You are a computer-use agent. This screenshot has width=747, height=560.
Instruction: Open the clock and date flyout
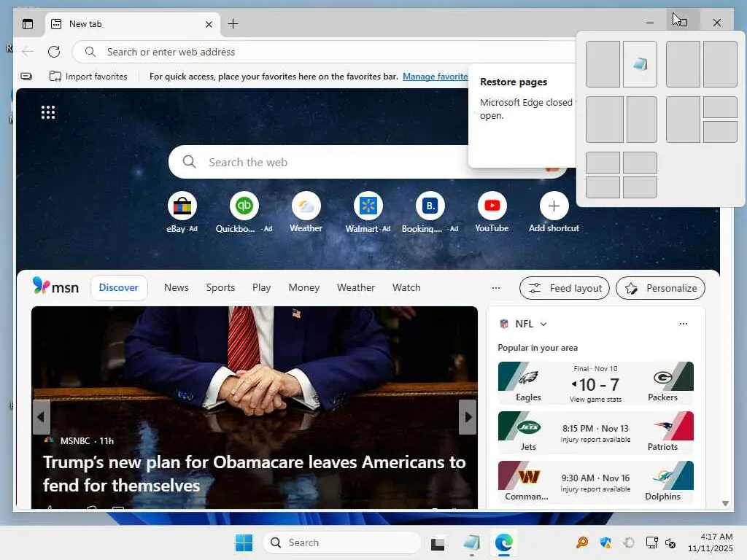point(710,542)
